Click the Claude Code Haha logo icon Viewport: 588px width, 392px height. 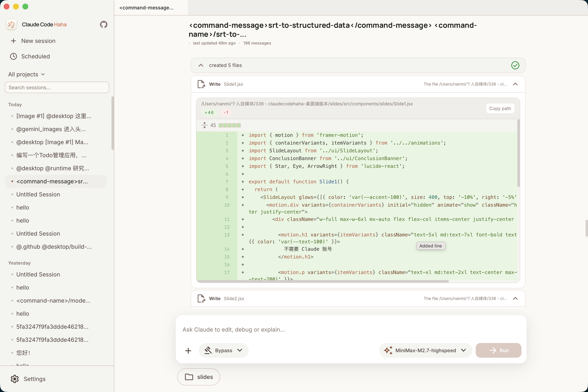(x=11, y=24)
